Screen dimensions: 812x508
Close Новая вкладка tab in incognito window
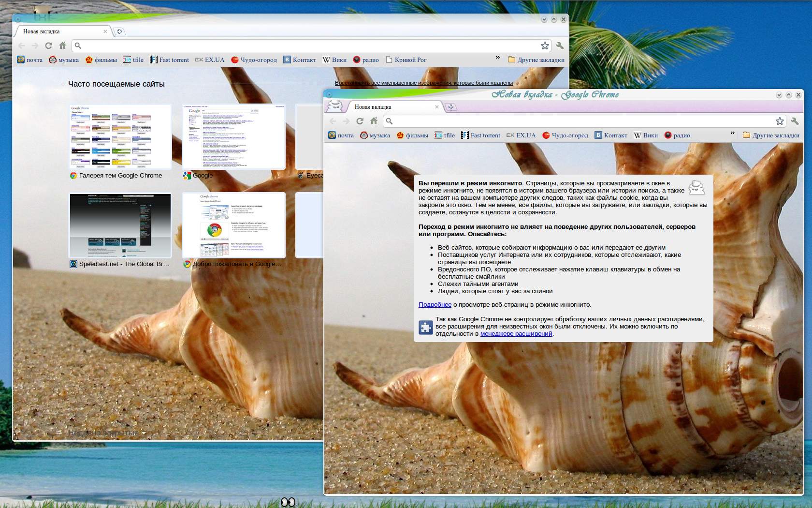point(437,107)
